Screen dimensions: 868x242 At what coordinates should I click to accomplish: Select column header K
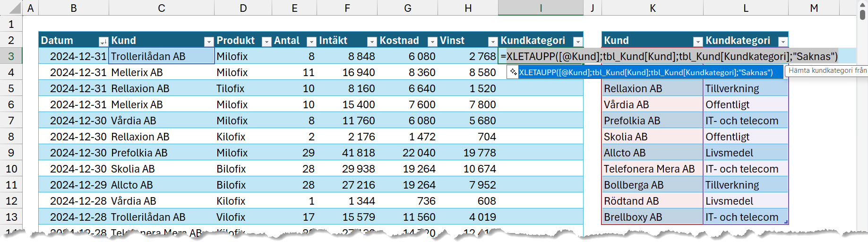pos(653,8)
